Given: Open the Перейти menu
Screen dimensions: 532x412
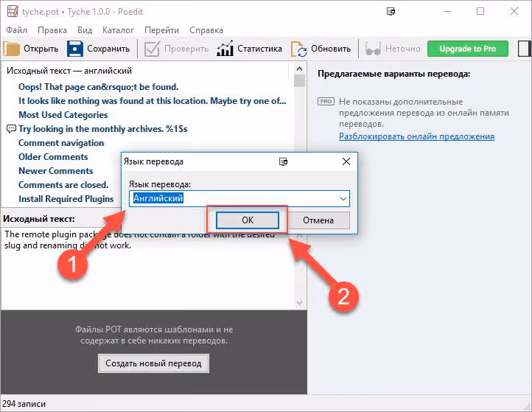Looking at the screenshot, I should pyautogui.click(x=161, y=30).
